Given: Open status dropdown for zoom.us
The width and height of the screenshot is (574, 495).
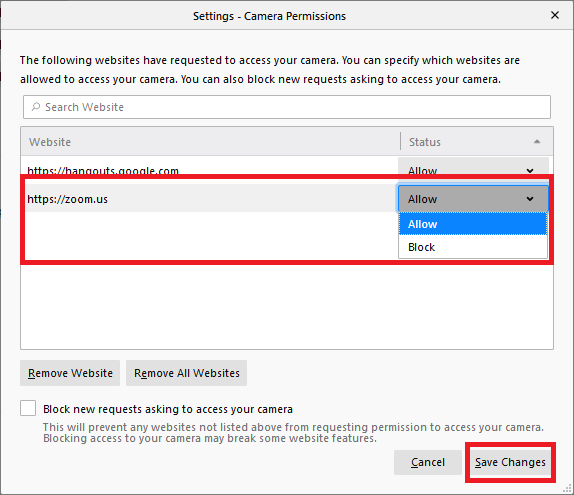Looking at the screenshot, I should (473, 199).
